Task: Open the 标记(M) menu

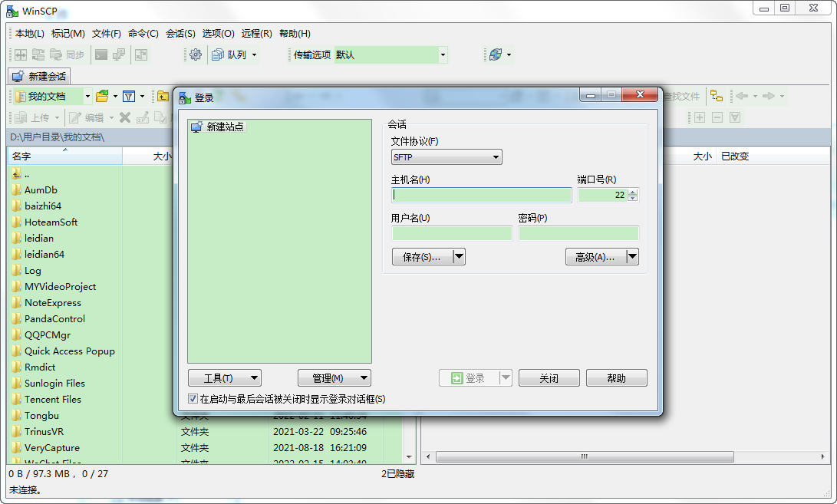Action: pos(68,33)
